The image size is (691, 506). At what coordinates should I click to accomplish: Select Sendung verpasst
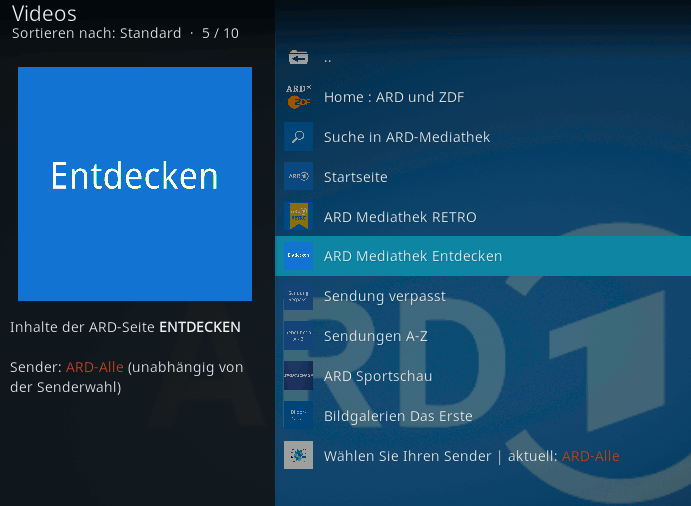click(483, 296)
